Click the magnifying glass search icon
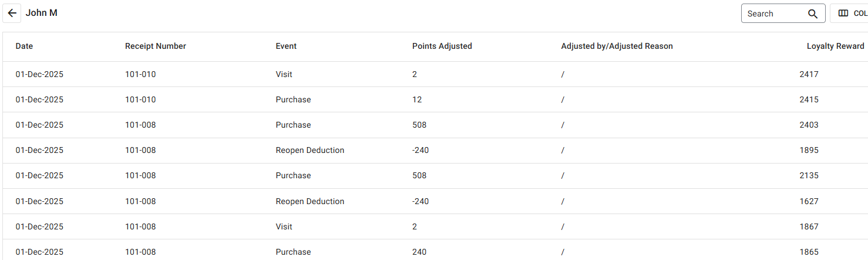Screen dimensions: 868x260 [813, 14]
